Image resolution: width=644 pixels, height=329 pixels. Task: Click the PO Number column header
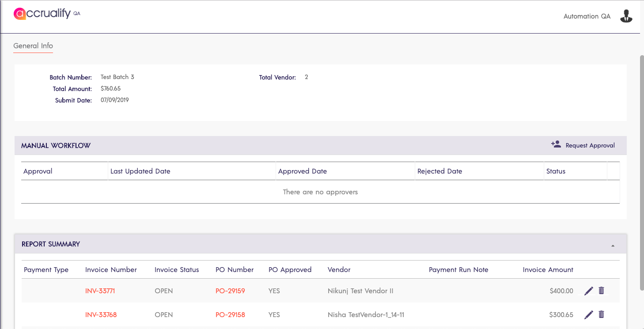point(235,270)
